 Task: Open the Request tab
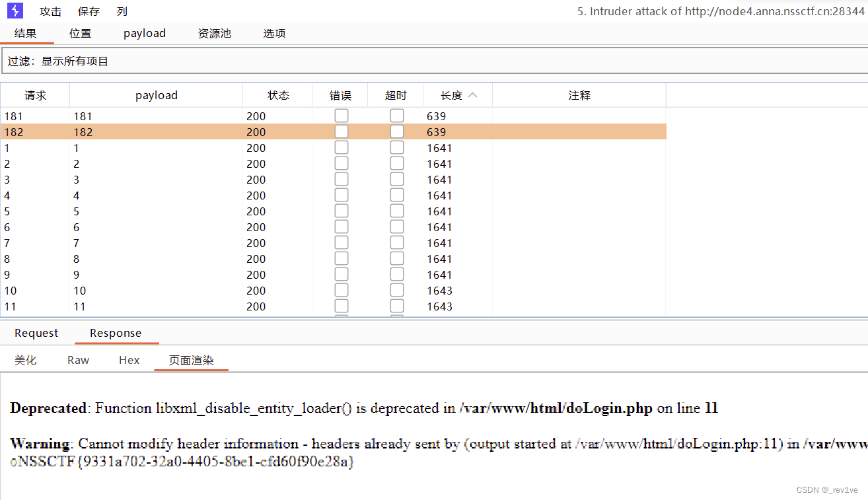click(36, 333)
